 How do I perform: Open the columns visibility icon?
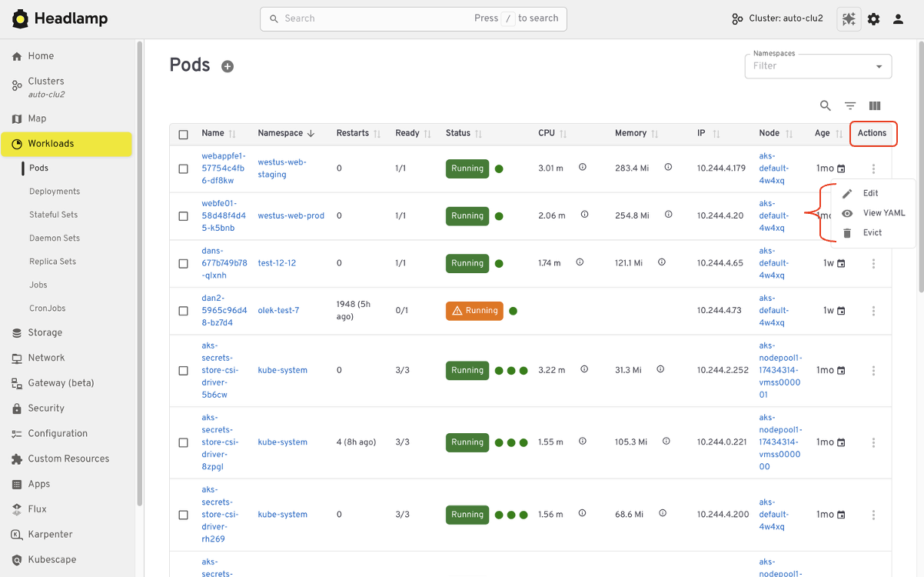click(x=874, y=105)
